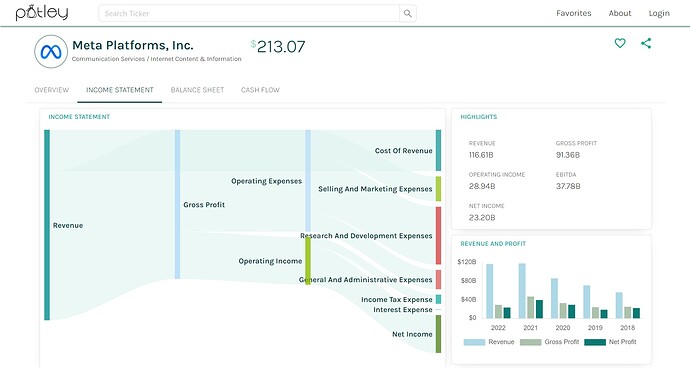Click the share icon
Screen dimensions: 690x368
(646, 43)
